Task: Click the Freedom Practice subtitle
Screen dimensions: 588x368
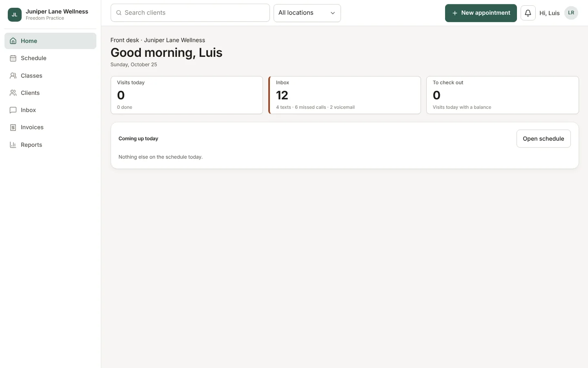Action: pos(45,18)
